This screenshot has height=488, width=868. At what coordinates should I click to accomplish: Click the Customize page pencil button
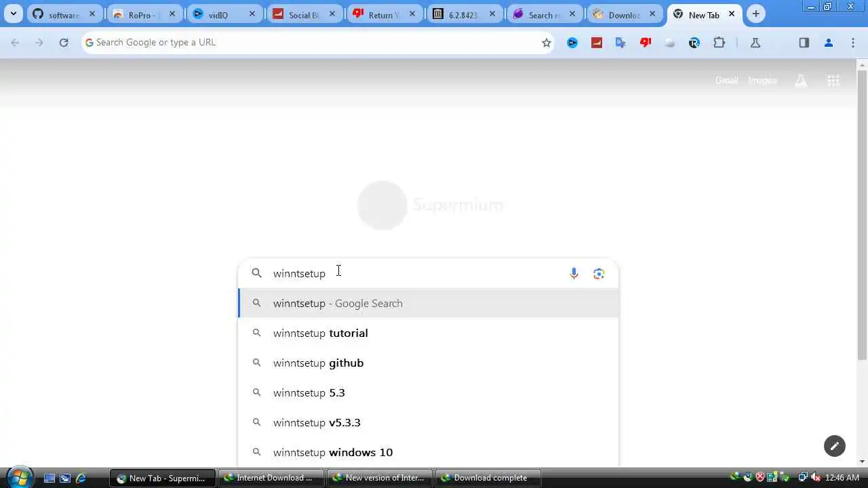coord(835,445)
